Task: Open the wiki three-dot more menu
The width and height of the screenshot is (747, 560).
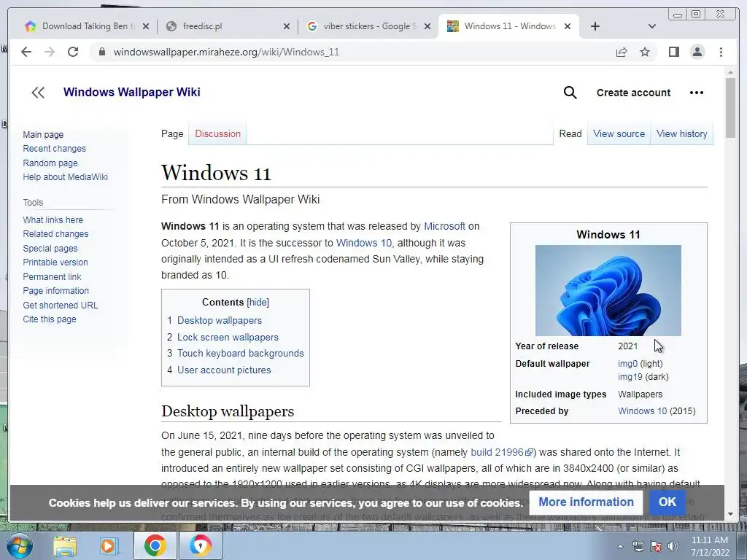Action: point(697,93)
